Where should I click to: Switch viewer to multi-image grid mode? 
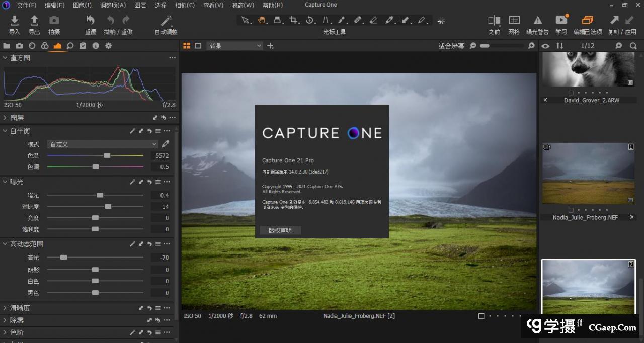tap(187, 46)
